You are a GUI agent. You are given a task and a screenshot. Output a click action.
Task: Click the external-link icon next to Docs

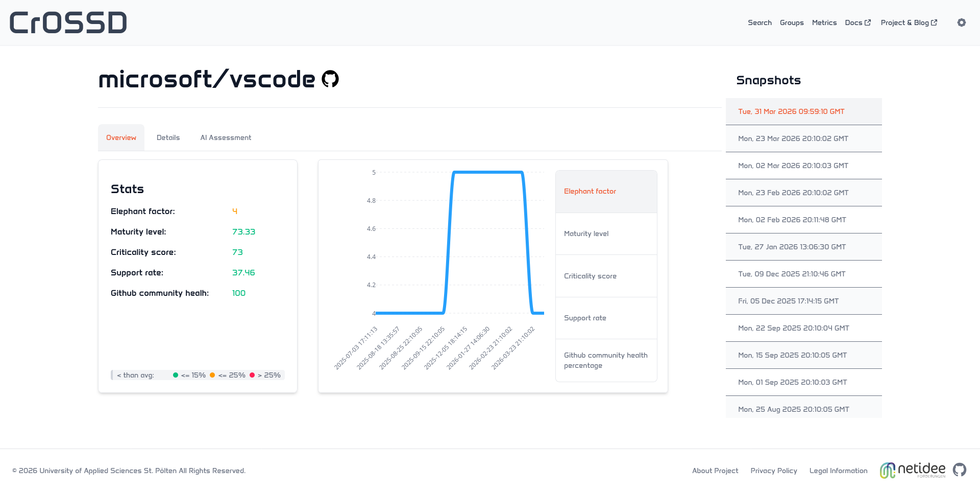pyautogui.click(x=868, y=22)
